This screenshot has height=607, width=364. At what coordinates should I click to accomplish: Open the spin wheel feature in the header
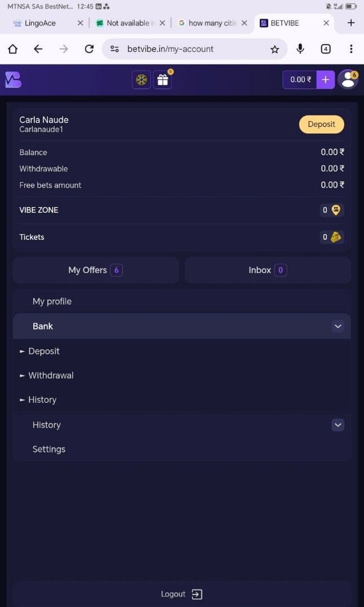click(141, 80)
